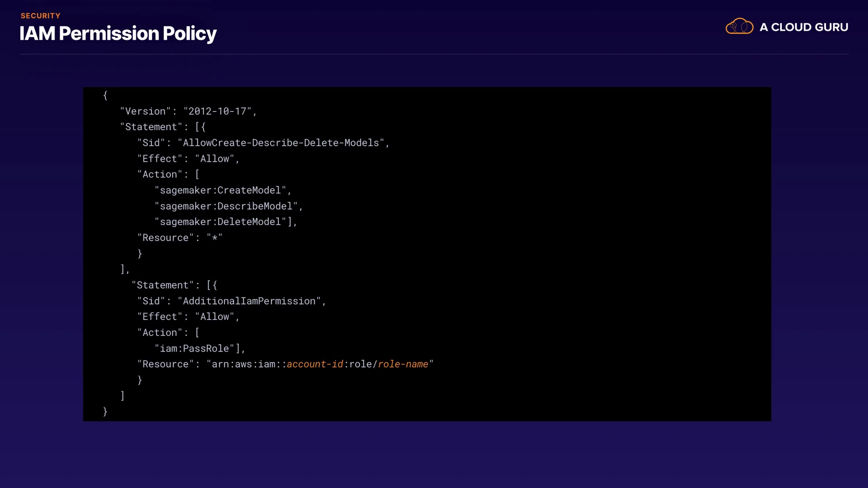Click the orange account-id placeholder
868x488 pixels.
(315, 364)
